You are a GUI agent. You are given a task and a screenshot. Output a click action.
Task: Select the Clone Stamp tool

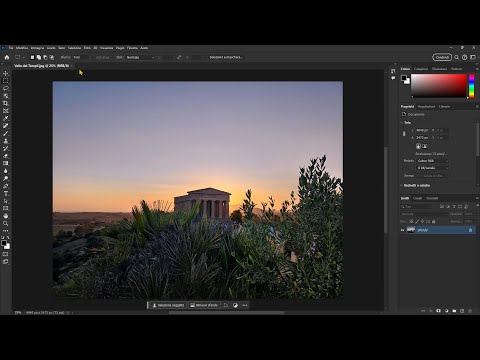[6, 141]
